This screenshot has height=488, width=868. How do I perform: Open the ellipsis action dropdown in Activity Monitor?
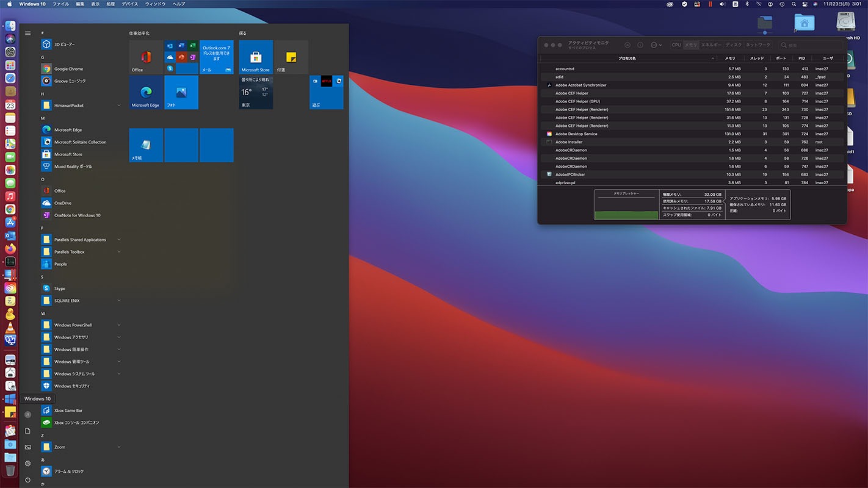[656, 45]
